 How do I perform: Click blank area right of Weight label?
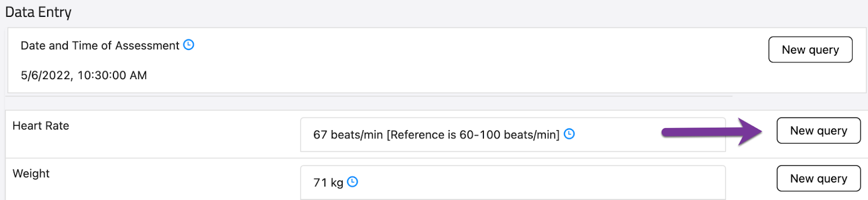point(174,182)
